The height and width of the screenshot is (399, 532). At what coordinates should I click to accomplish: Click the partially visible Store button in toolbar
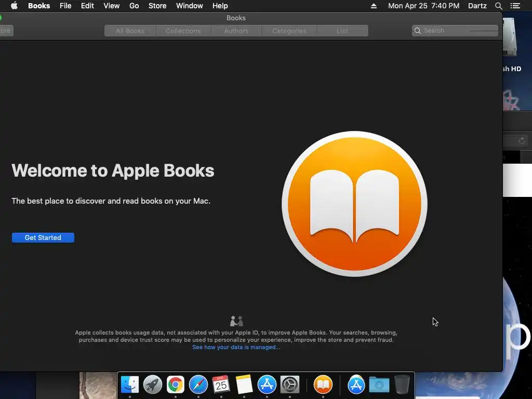(6, 31)
